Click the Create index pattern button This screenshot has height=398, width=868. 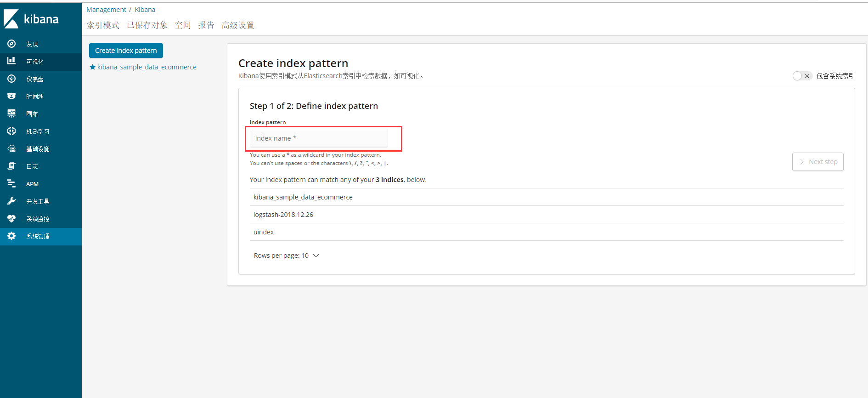[x=126, y=51]
